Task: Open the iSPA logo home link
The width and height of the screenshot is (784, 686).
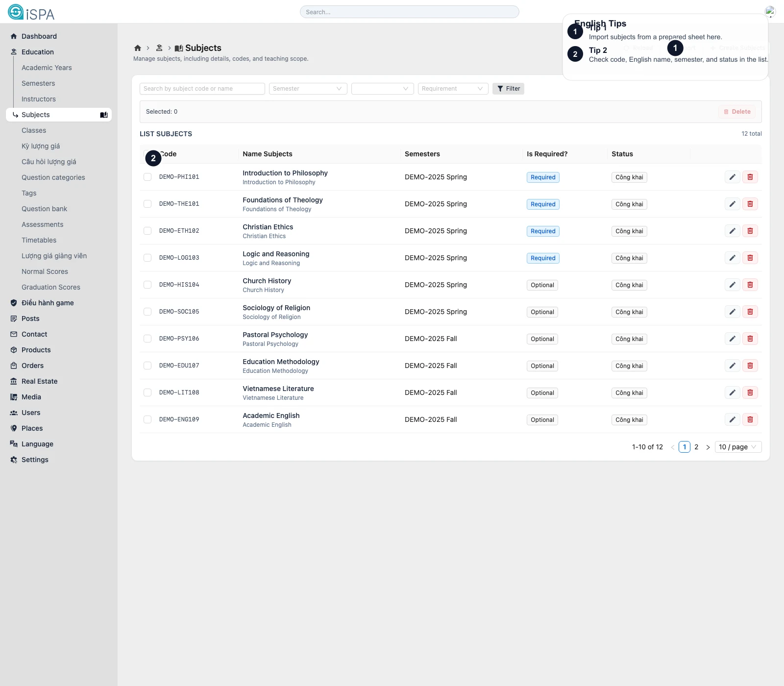Action: click(x=31, y=12)
